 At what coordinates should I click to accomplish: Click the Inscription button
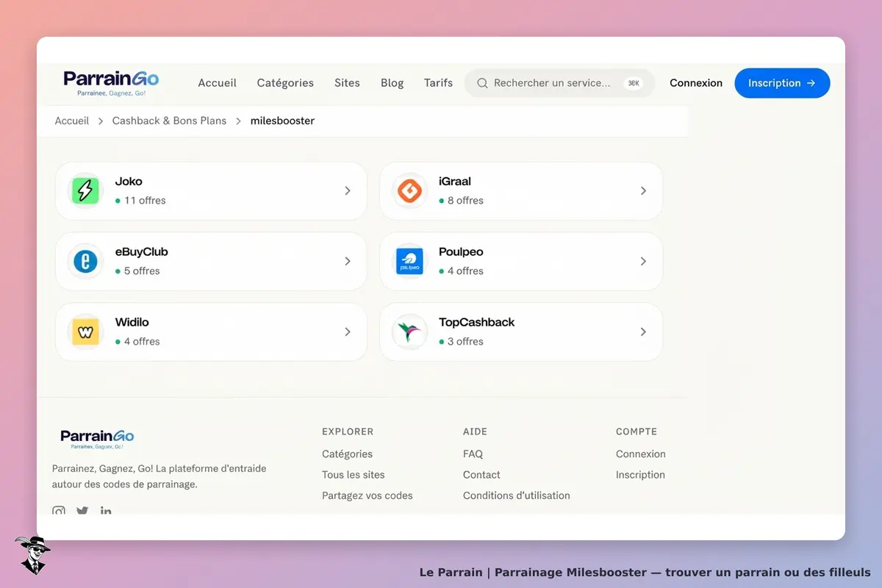point(782,83)
